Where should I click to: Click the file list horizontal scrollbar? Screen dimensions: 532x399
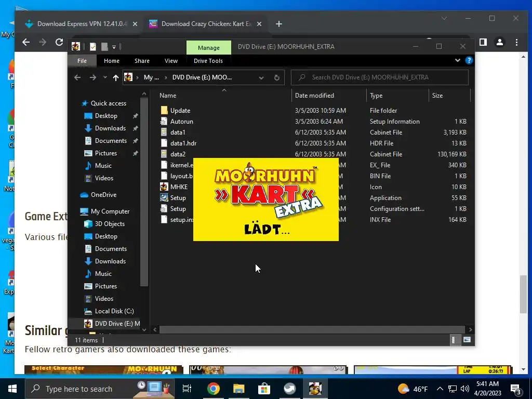[312, 329]
